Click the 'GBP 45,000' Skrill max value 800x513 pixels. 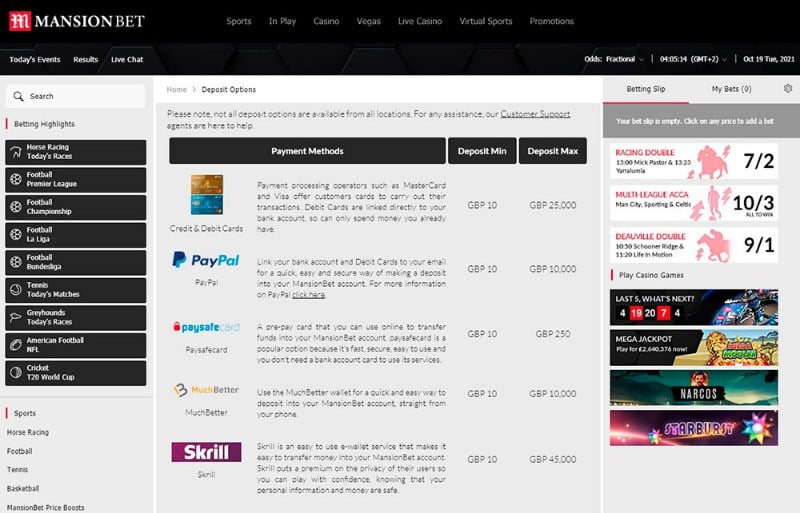click(x=553, y=459)
